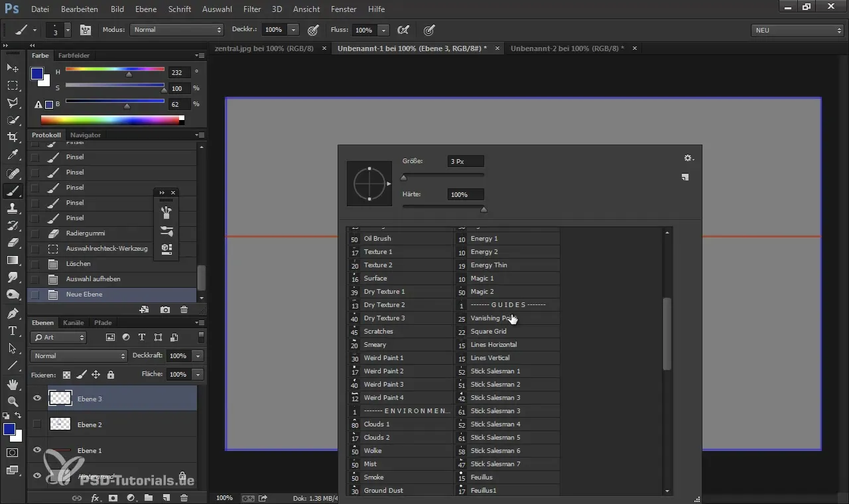Set history brush source for Radiergummi state
Screen dimensions: 849x504
pyautogui.click(x=35, y=233)
